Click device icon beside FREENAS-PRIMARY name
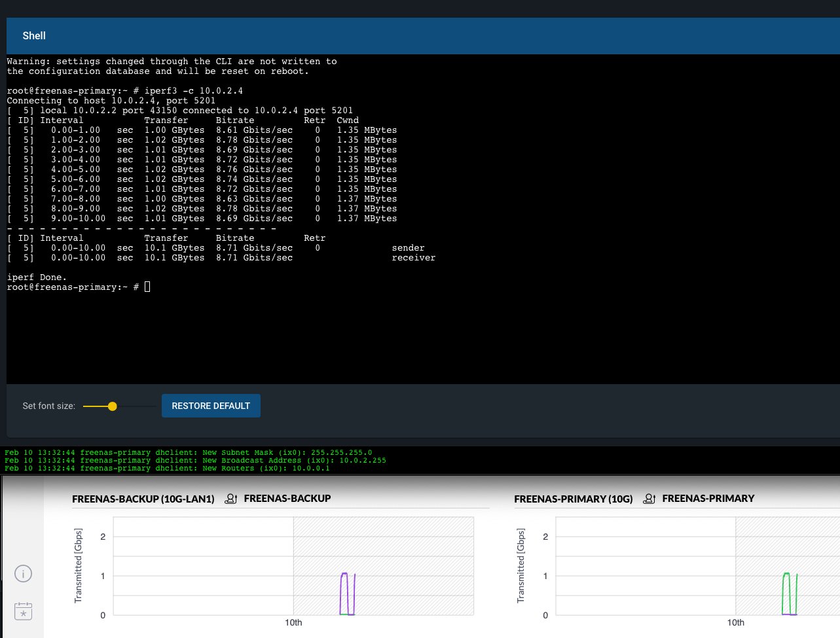The height and width of the screenshot is (638, 840). [x=649, y=499]
